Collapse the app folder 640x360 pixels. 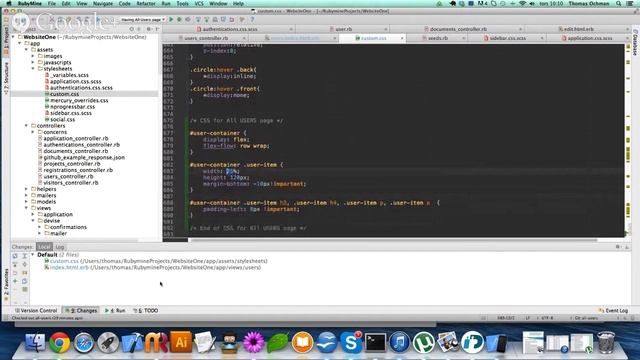(20, 43)
